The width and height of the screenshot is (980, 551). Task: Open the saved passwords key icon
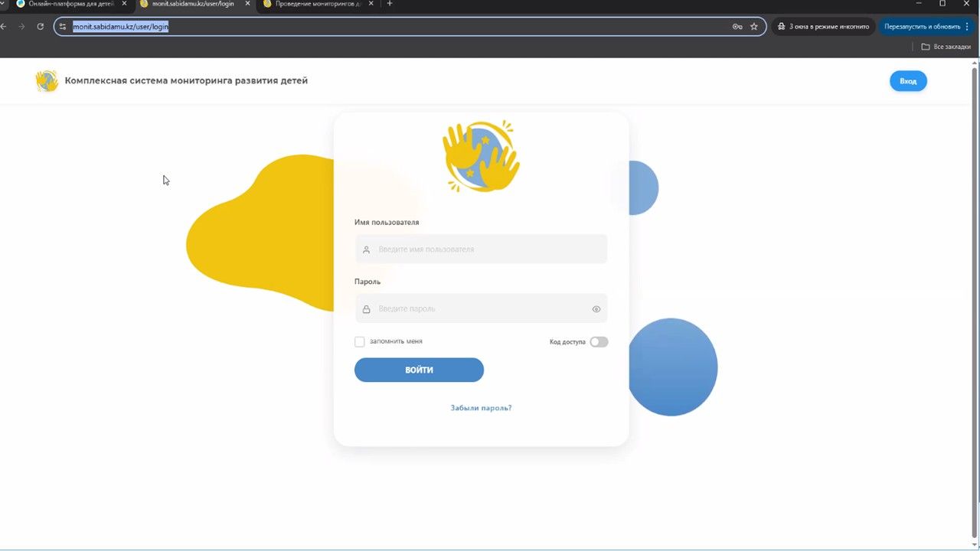737,27
